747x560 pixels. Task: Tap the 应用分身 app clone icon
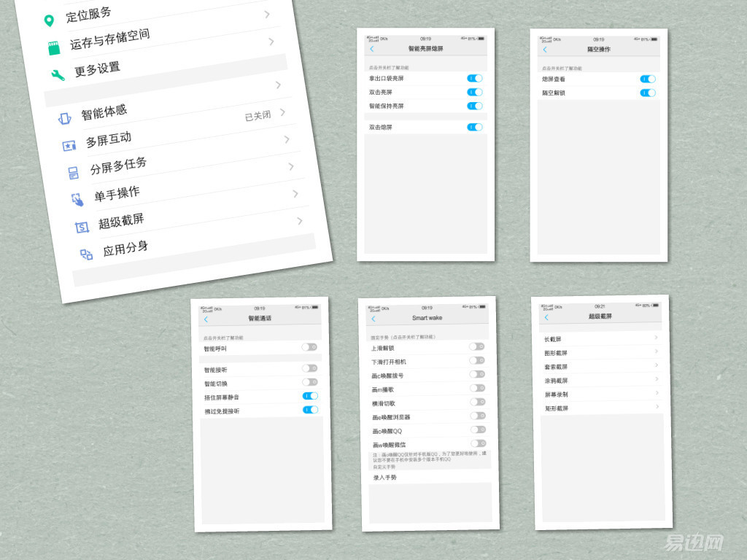point(86,254)
